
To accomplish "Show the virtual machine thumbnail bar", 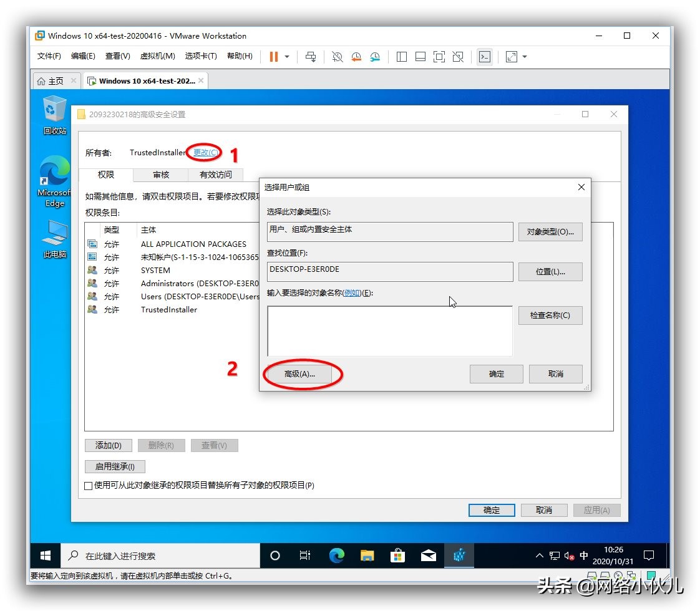I will pyautogui.click(x=420, y=57).
